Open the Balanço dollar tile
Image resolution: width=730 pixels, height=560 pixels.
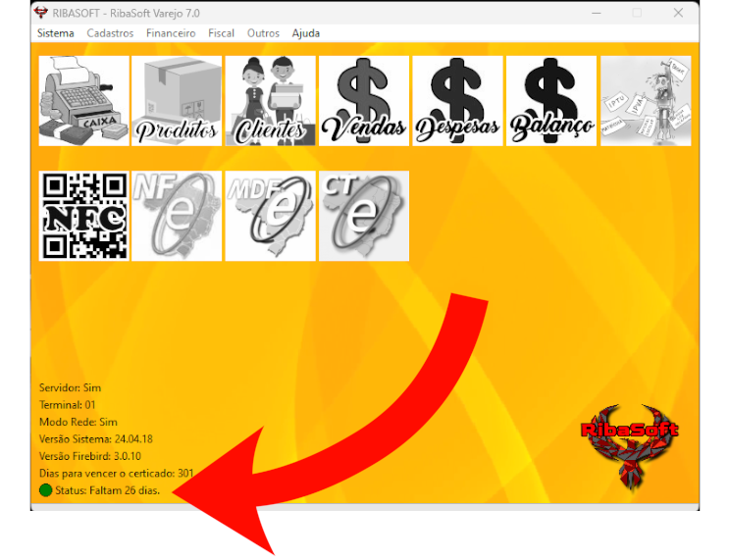(551, 101)
